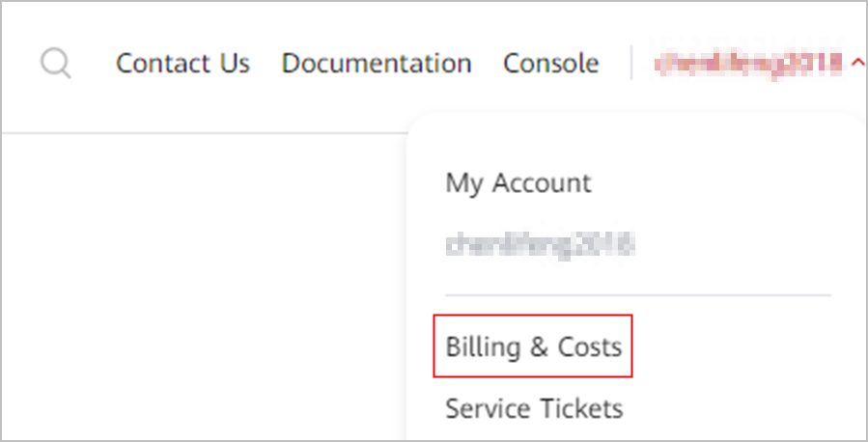Screen dimensions: 868x442
Task: Open the Contact Us page
Action: (x=182, y=64)
